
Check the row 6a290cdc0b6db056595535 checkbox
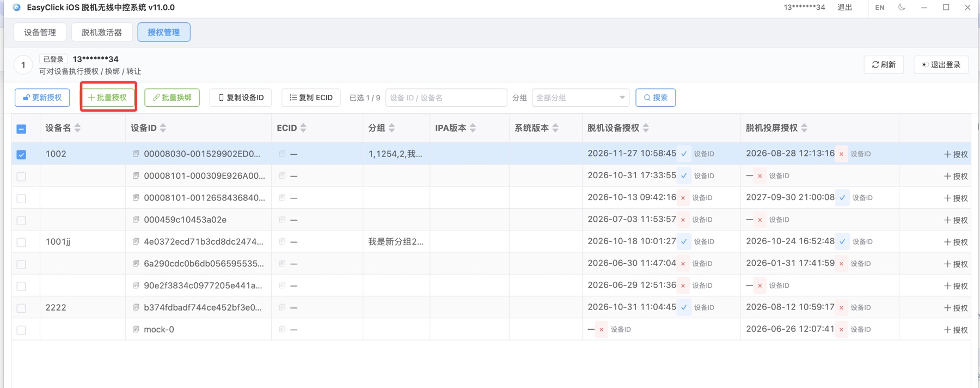coord(21,264)
